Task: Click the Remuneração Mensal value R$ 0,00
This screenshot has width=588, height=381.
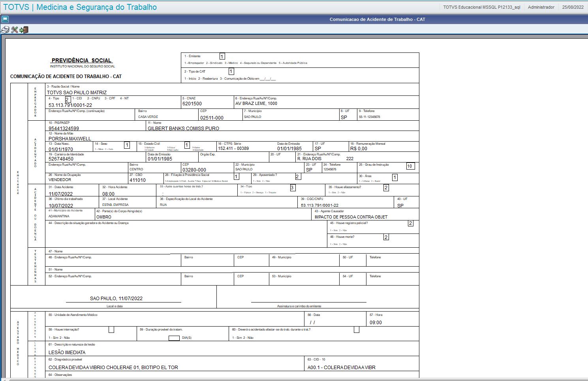Action: 359,149
